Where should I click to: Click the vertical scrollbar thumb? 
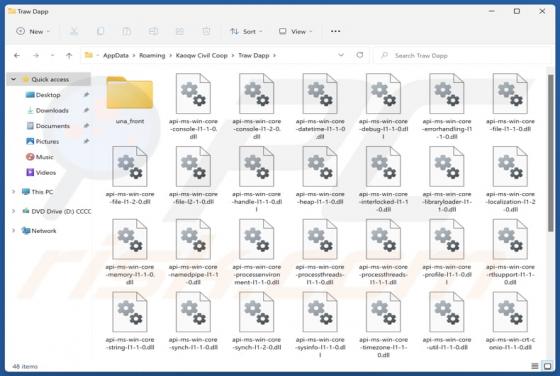(x=551, y=153)
